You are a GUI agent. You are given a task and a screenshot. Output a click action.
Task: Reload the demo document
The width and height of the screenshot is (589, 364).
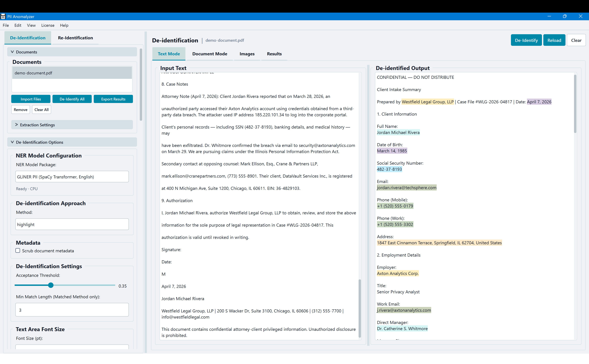554,40
